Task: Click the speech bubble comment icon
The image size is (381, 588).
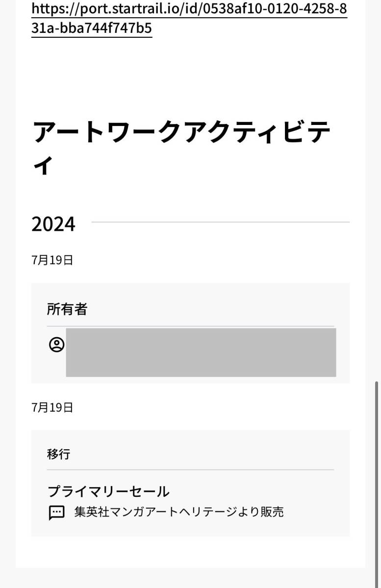Action: click(57, 513)
